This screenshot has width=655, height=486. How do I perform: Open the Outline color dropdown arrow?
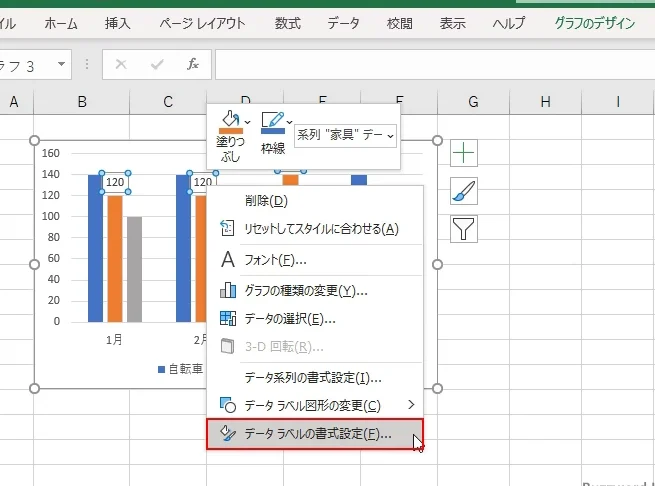[289, 122]
